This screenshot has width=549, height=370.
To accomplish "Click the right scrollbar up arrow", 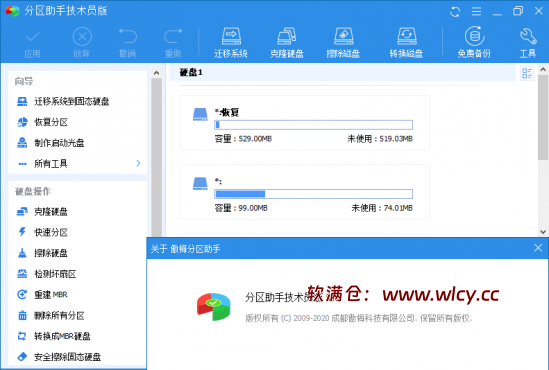I will 543,70.
